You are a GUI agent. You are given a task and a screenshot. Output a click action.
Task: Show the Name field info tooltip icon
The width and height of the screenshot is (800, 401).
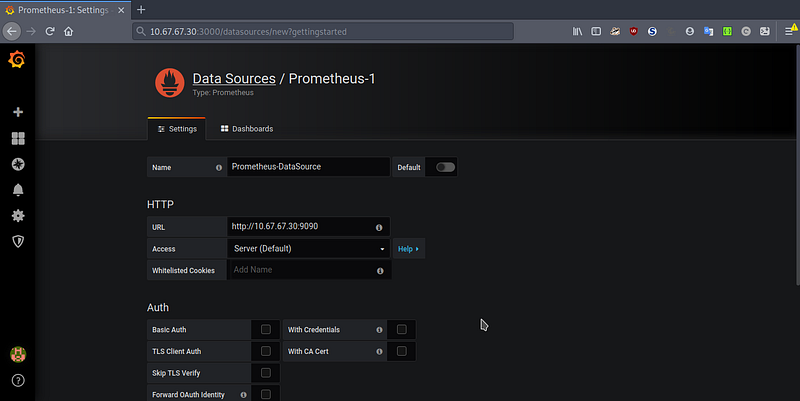[x=219, y=167]
